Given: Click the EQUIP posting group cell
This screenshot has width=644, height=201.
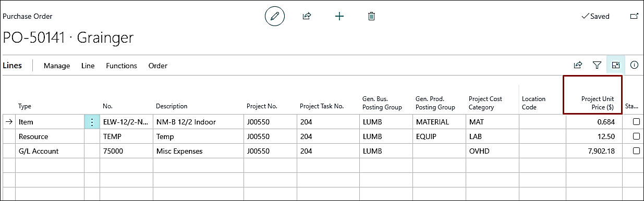Looking at the screenshot, I should coord(439,136).
